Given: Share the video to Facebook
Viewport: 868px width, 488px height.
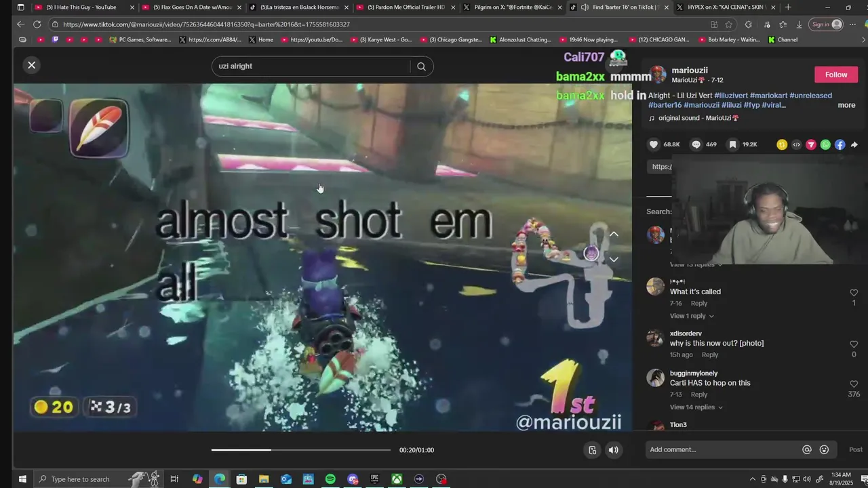Looking at the screenshot, I should point(840,144).
